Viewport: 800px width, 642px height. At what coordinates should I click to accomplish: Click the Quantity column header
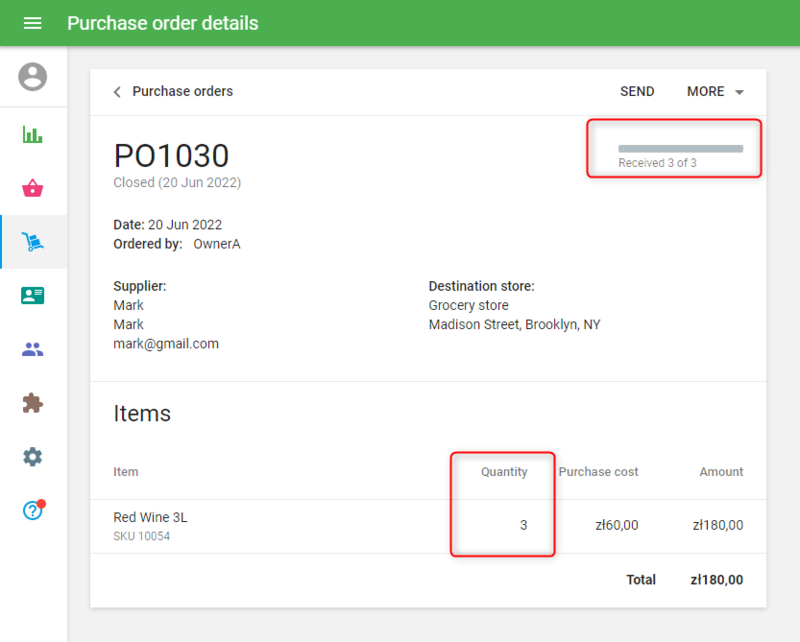point(503,472)
